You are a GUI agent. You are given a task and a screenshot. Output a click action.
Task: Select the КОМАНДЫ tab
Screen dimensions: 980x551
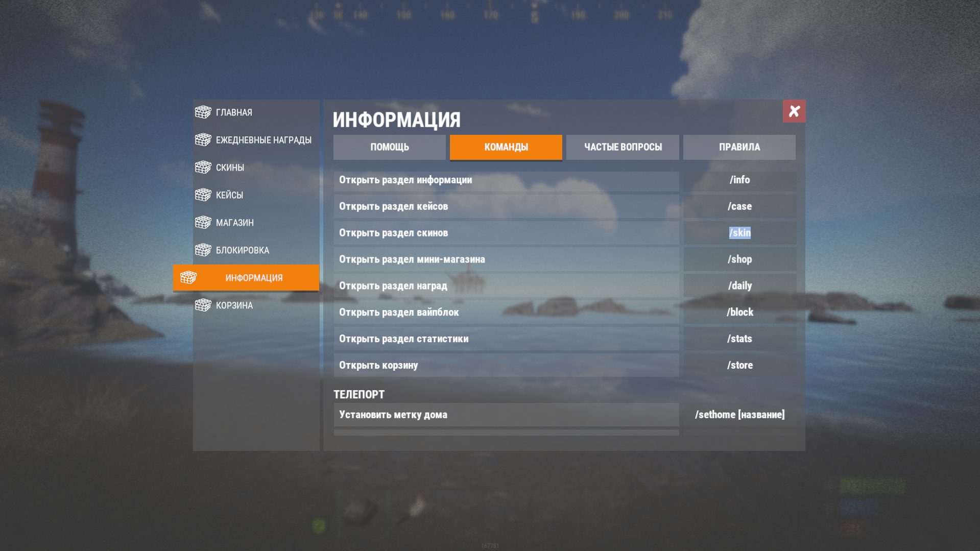pyautogui.click(x=506, y=147)
